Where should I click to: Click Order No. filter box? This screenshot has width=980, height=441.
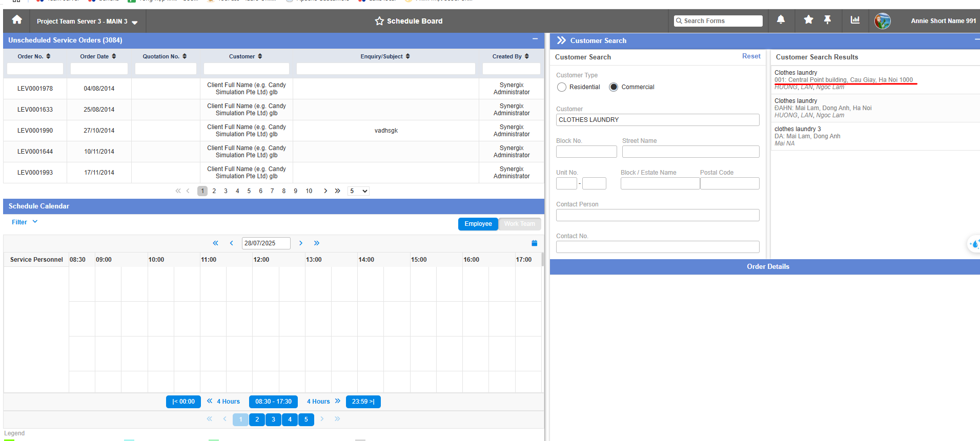pos(35,69)
